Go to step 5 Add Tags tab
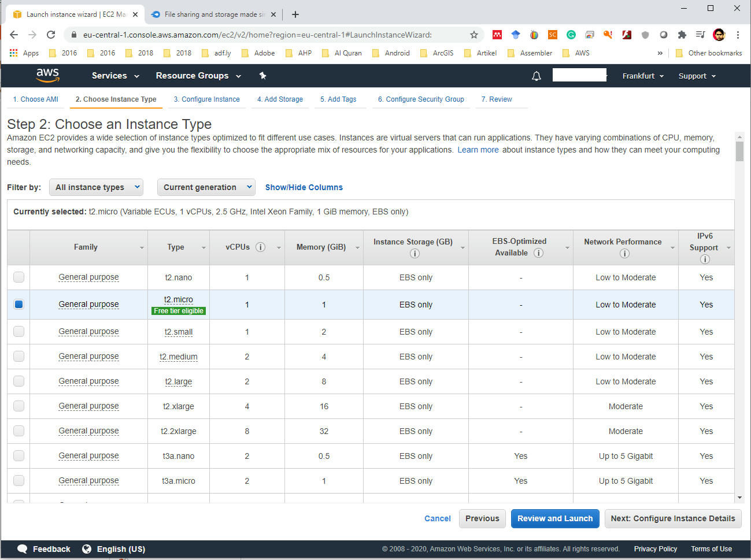Image resolution: width=751 pixels, height=560 pixels. click(338, 99)
